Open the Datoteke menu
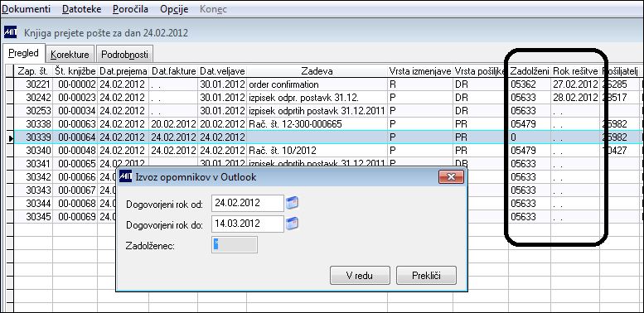The height and width of the screenshot is (313, 644). [82, 8]
